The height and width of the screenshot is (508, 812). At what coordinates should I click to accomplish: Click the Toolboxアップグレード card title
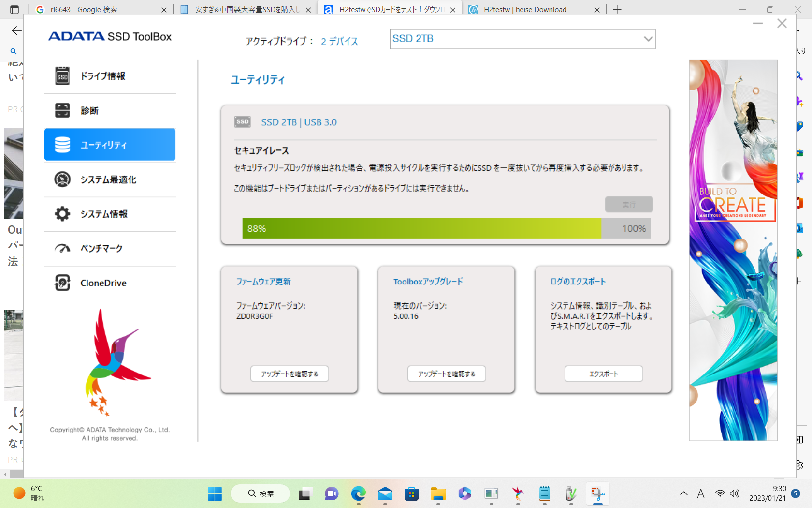pos(428,282)
